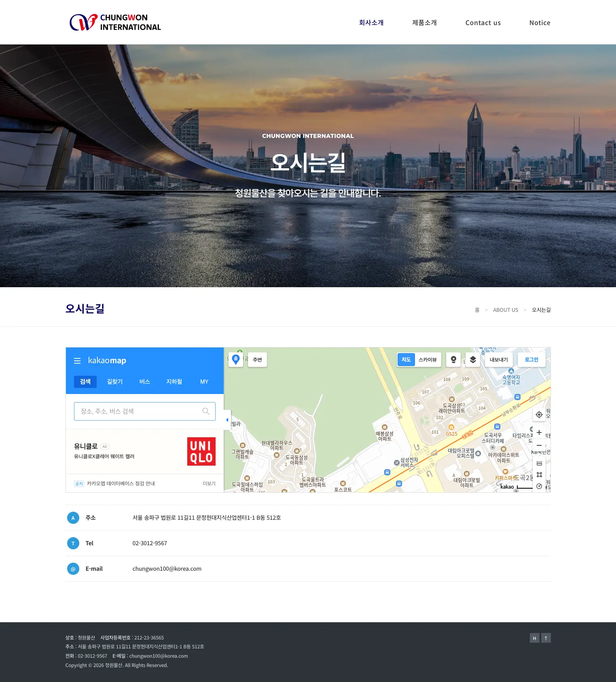This screenshot has height=682, width=616.
Task: Open the 제품소개 menu
Action: click(425, 23)
